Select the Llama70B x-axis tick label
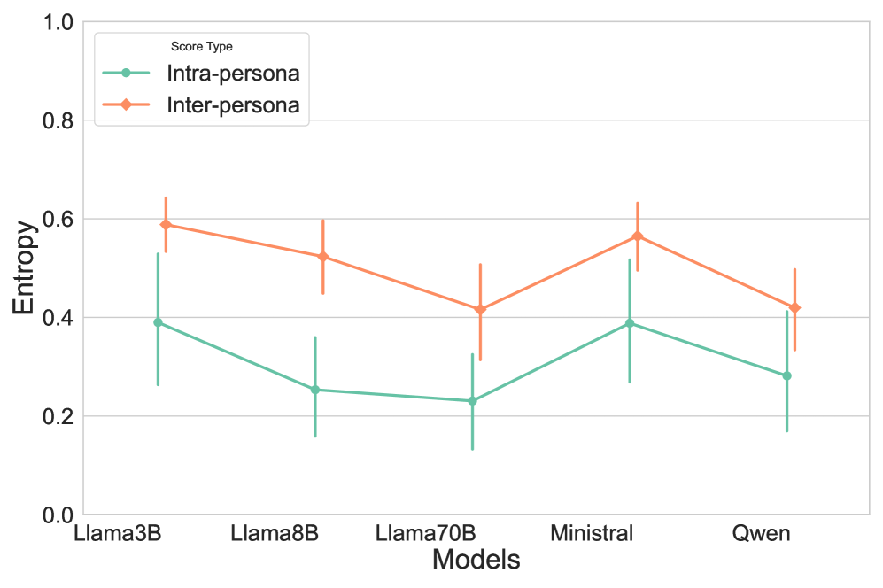Viewport: 883px width, 588px height. click(426, 534)
